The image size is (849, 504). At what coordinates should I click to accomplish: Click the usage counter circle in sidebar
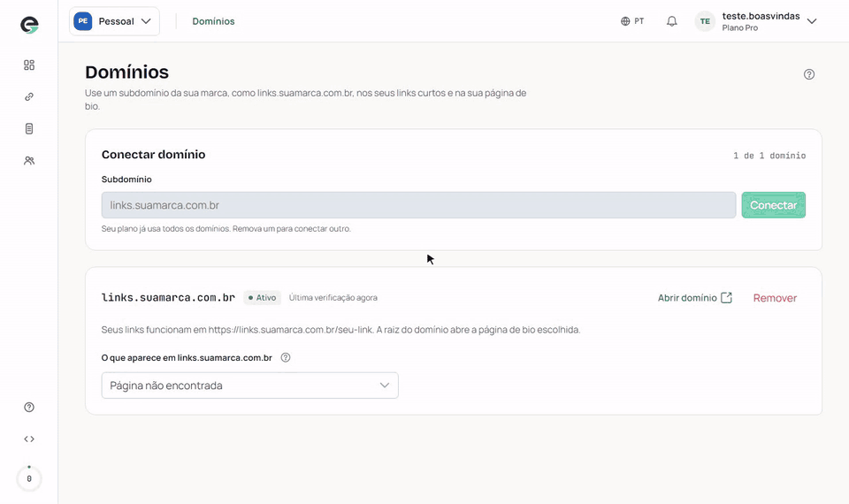point(29,478)
